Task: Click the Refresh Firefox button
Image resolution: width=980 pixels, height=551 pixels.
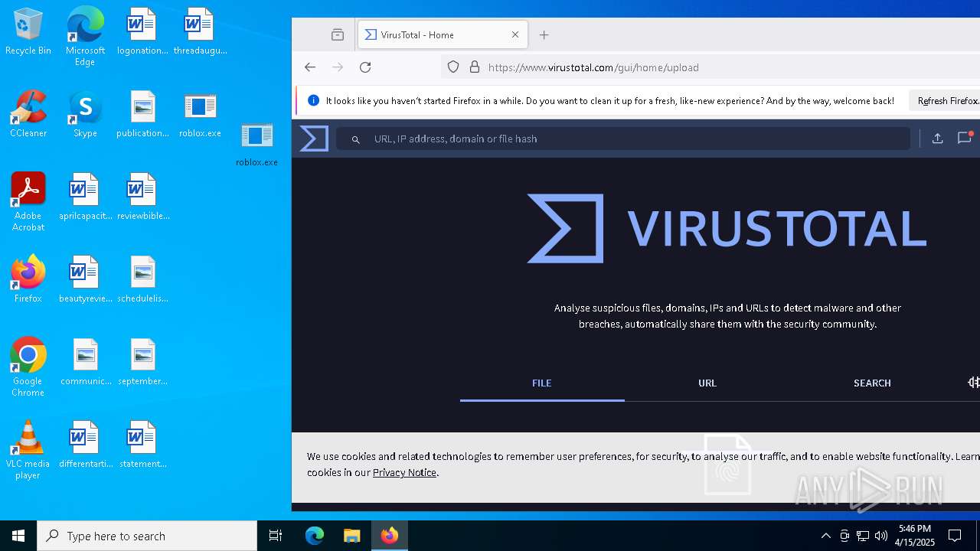Action: (946, 101)
